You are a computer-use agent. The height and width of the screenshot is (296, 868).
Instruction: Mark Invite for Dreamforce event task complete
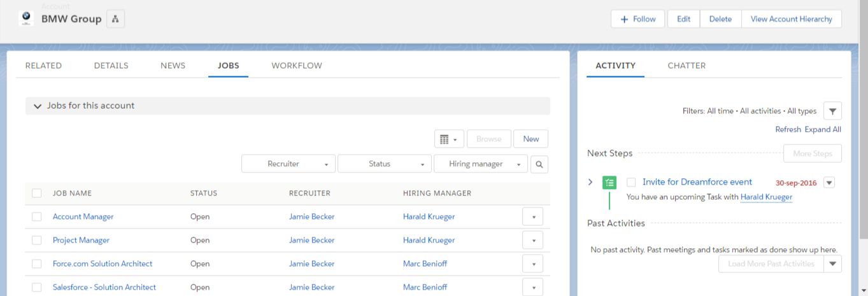tap(632, 182)
